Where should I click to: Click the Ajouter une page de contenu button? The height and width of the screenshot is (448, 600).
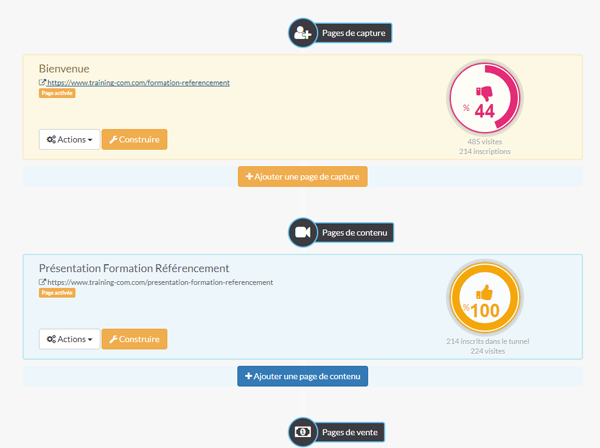[x=303, y=376]
